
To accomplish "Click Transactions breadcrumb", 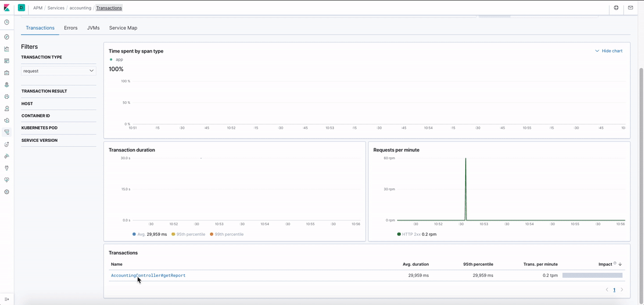I will 109,8.
